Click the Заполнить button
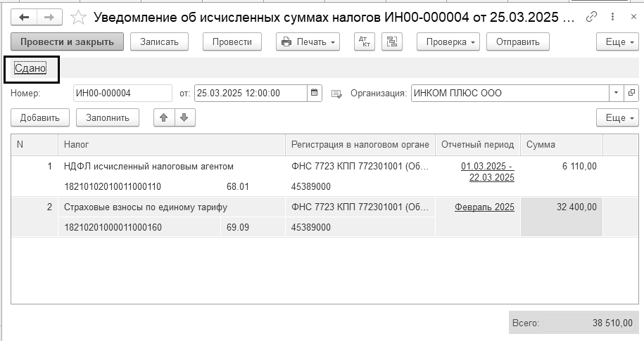Viewport: 644px width, 341px height. point(108,118)
